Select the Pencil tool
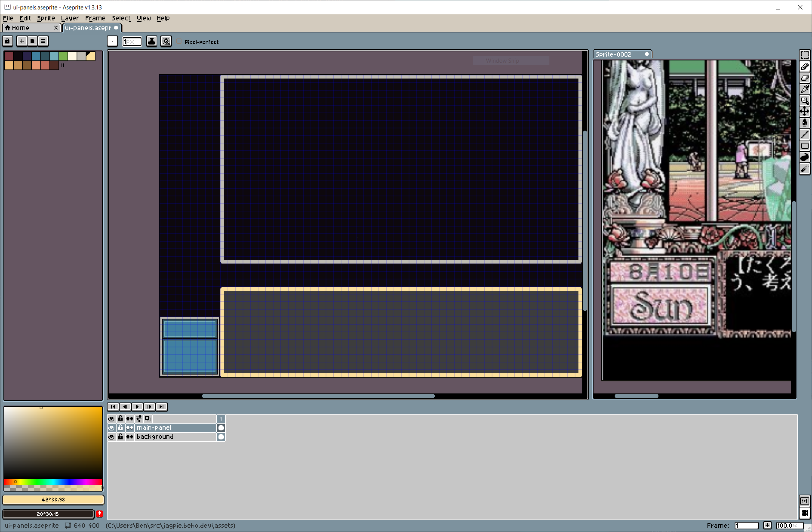The height and width of the screenshot is (532, 812). point(805,66)
